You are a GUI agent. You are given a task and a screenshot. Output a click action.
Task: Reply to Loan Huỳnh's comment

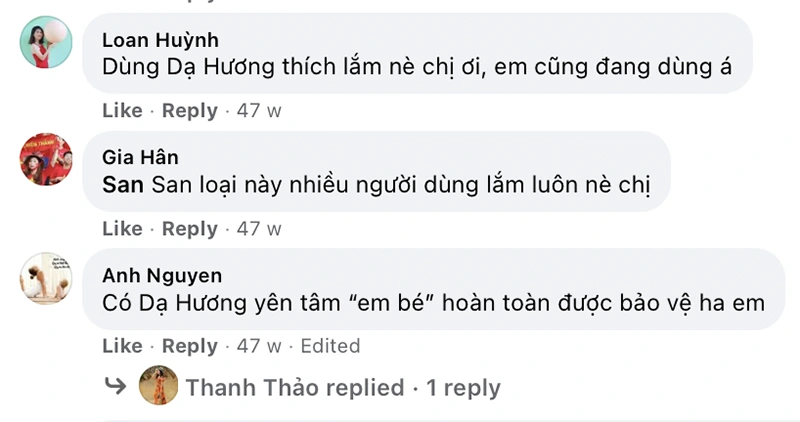[189, 111]
